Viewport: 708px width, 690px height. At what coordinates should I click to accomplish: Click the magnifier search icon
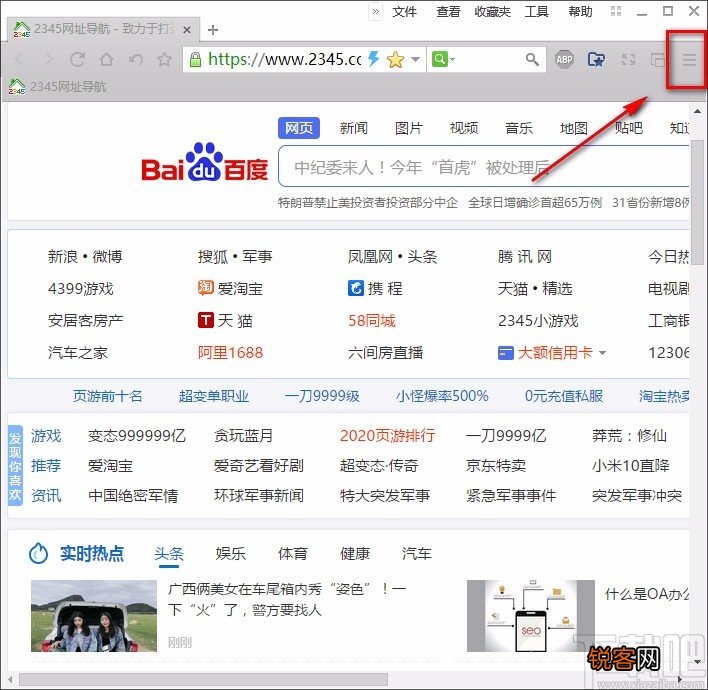click(532, 59)
